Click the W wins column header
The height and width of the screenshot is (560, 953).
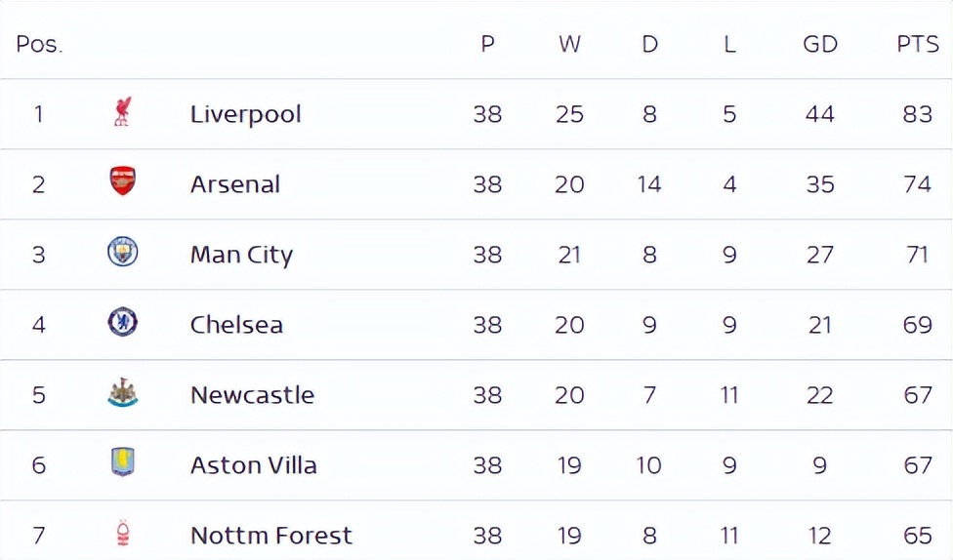tap(569, 44)
